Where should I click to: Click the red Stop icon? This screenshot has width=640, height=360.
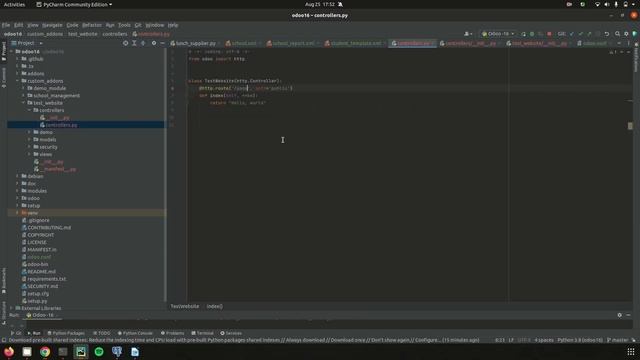coord(549,34)
